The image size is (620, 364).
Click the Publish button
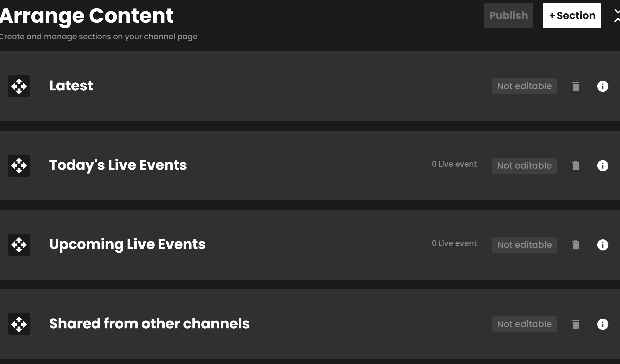coord(509,16)
